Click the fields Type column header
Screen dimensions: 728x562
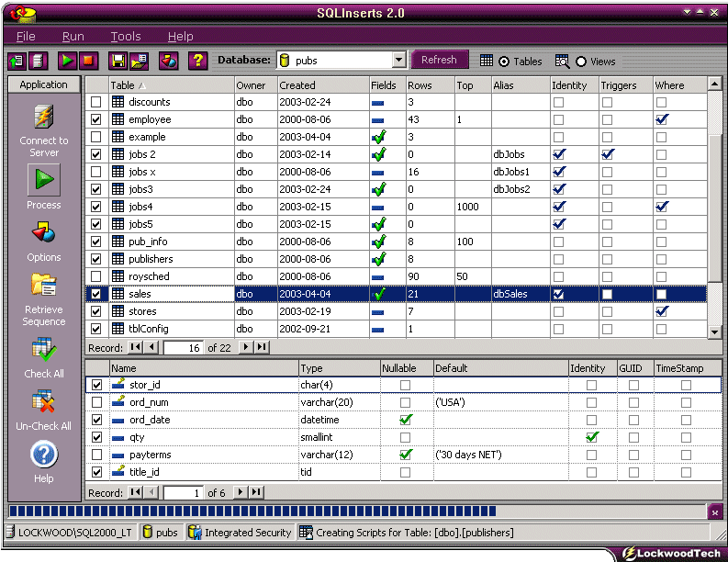point(340,368)
